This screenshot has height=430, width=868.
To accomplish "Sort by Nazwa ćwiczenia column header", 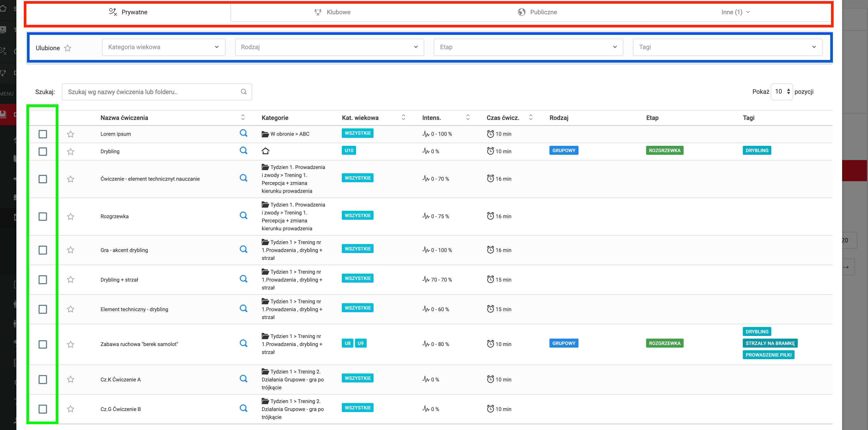I will click(x=124, y=118).
